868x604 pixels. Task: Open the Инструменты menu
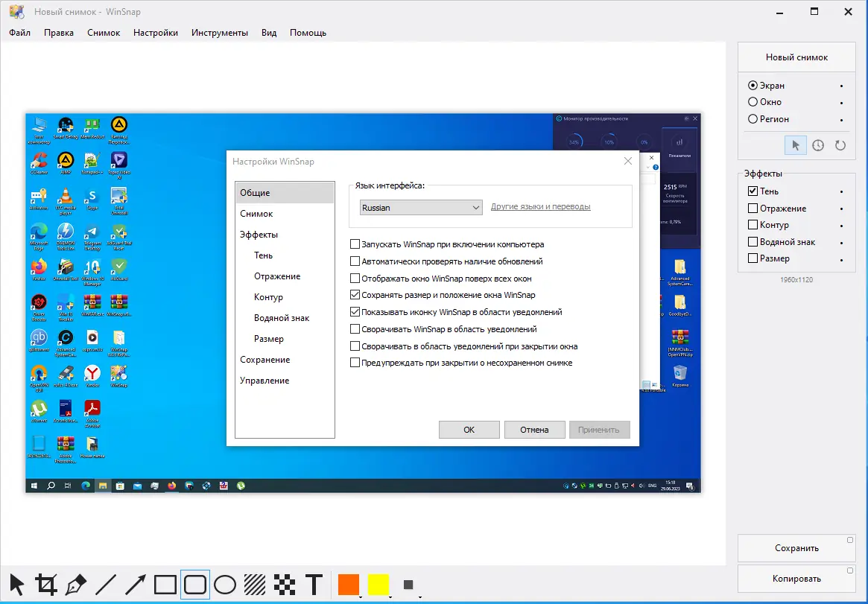[220, 33]
